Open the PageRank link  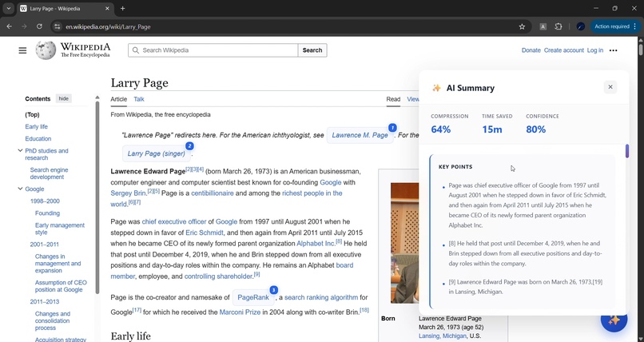[253, 297]
